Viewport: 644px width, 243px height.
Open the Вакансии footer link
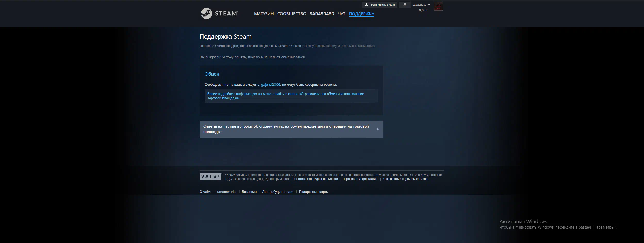pos(249,192)
